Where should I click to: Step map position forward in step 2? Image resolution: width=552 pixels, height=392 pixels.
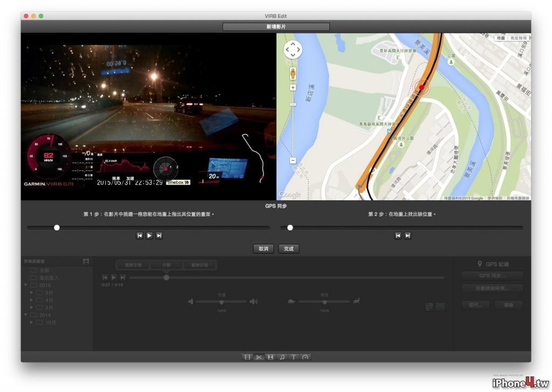[408, 235]
